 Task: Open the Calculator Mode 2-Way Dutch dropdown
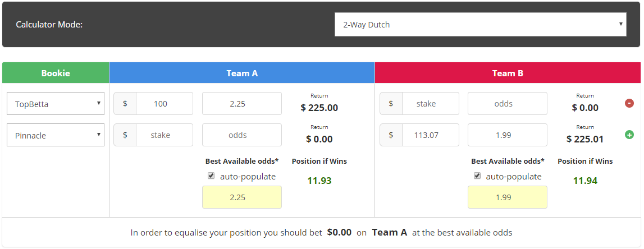coord(481,25)
